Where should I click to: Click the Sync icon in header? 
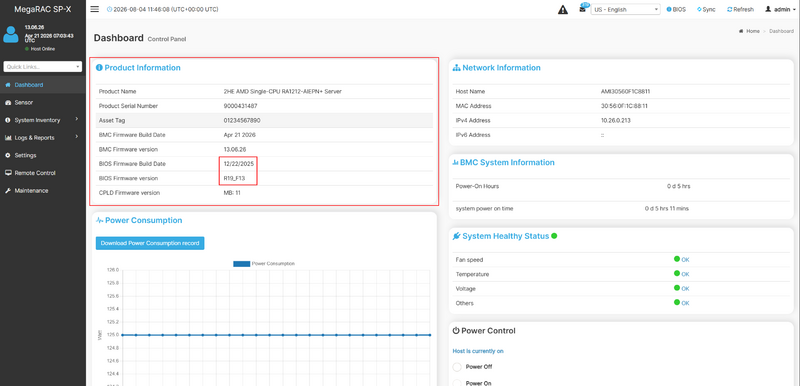699,9
